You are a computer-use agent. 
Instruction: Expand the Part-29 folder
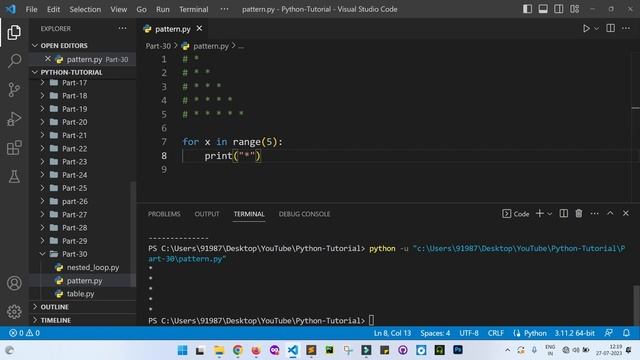(x=74, y=241)
